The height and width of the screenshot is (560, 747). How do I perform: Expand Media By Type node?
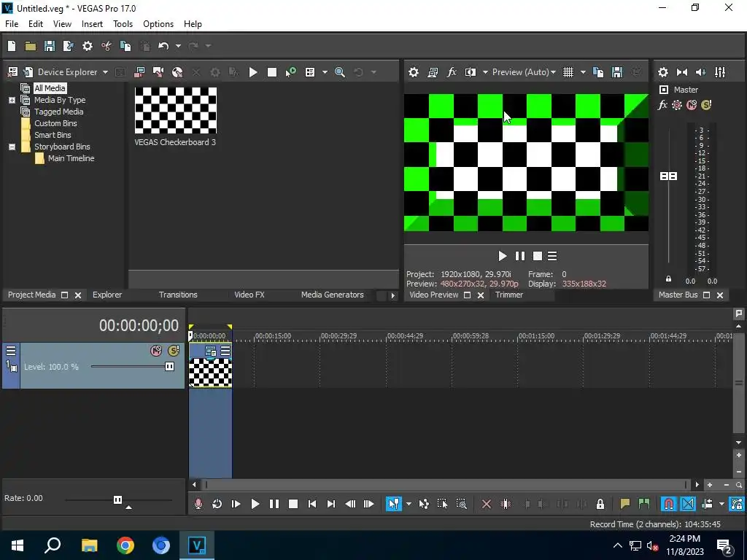click(12, 100)
